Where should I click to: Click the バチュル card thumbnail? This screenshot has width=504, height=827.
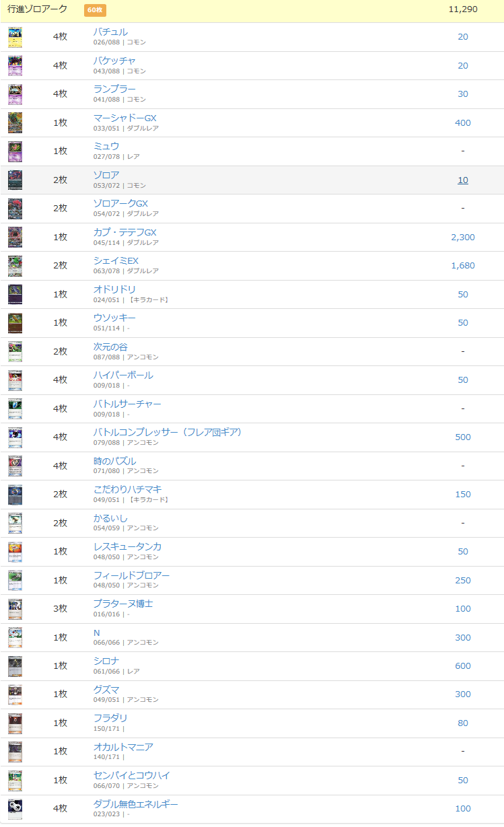click(15, 37)
